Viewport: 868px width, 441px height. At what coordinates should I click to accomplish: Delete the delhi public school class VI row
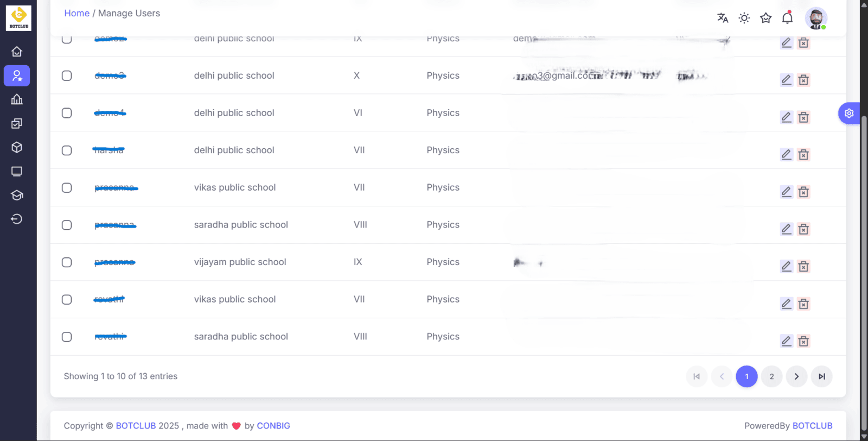(x=804, y=117)
